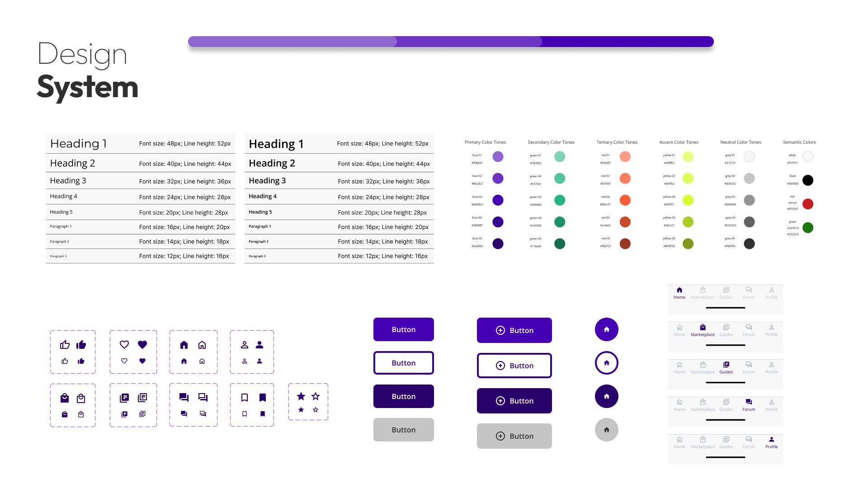
Task: Click the red error semantic color swatch
Action: [808, 204]
